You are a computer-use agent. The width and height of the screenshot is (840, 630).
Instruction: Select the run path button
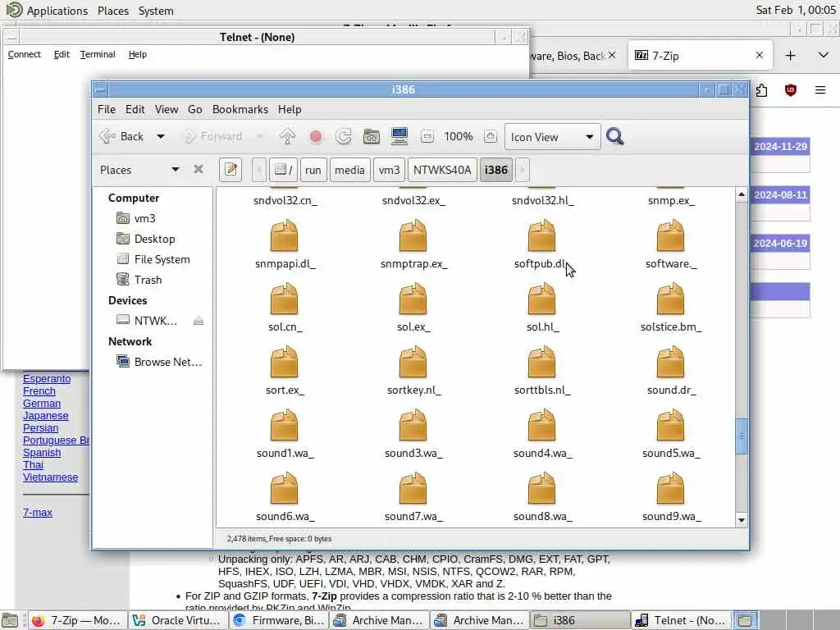[313, 170]
